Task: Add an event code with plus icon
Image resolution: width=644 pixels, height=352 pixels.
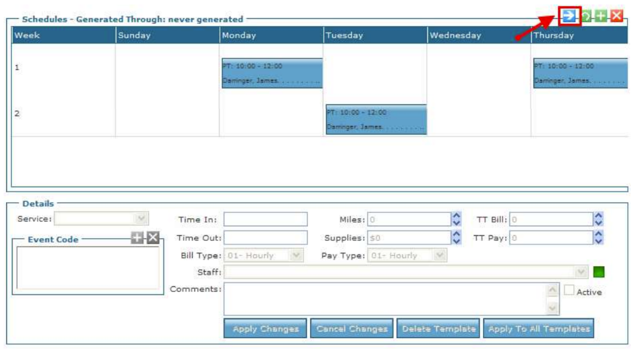Action: pos(137,238)
